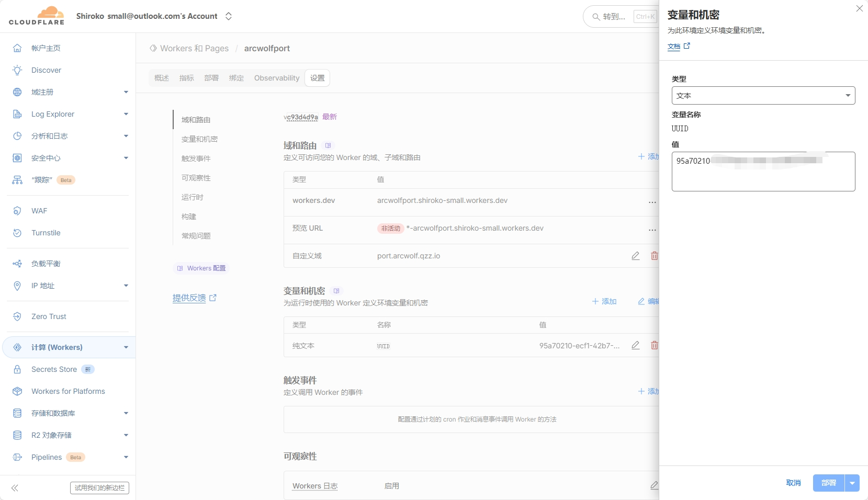This screenshot has width=868, height=500.
Task: Delete the UUID variable with trash icon
Action: (654, 345)
